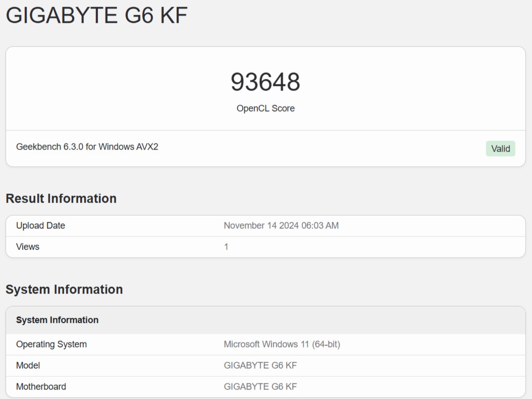Image resolution: width=532 pixels, height=399 pixels.
Task: Click the System Information table header row
Action: pos(265,320)
